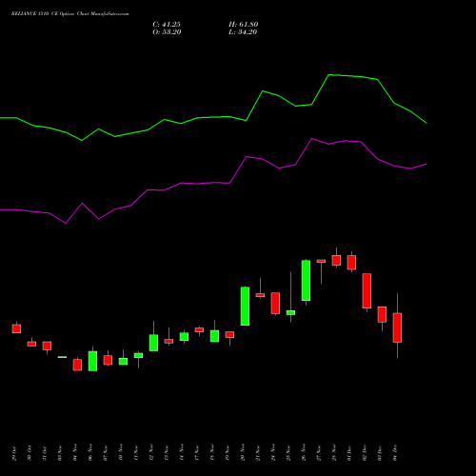Click the 04 Dec date label
This screenshot has width=476, height=476.
coord(395,453)
